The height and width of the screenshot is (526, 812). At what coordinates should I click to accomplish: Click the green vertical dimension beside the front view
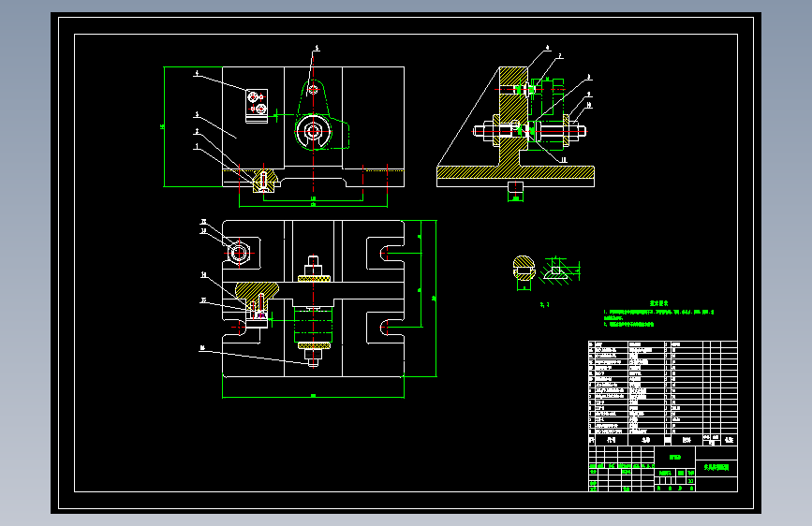click(x=164, y=126)
